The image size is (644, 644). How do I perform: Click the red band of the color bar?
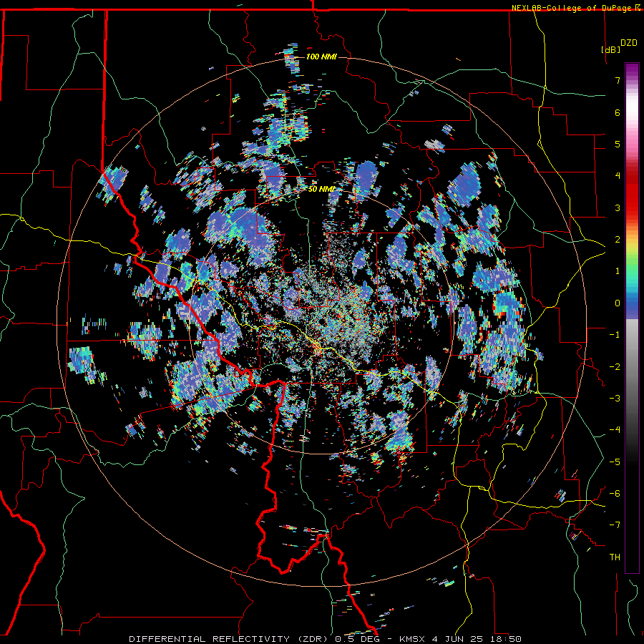point(632,193)
